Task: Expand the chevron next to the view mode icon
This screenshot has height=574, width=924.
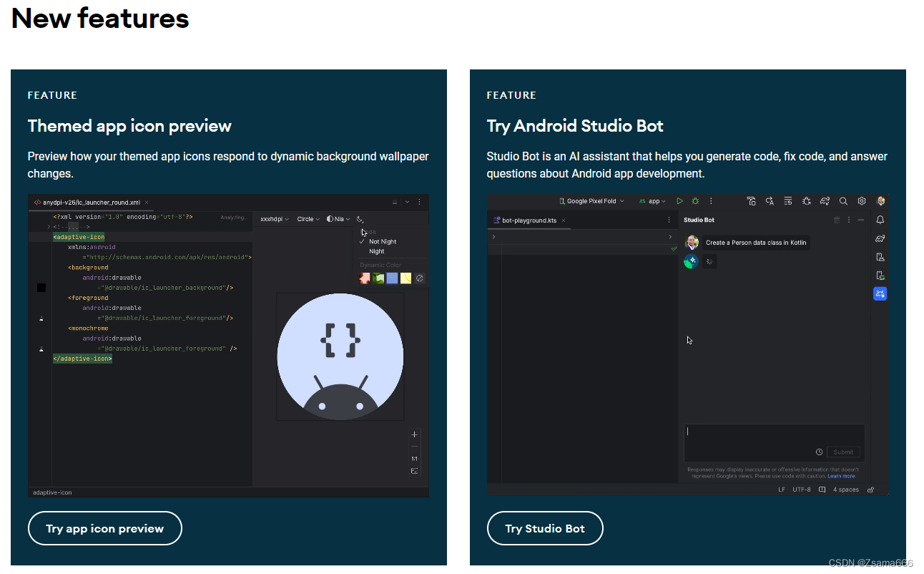Action: (x=407, y=203)
